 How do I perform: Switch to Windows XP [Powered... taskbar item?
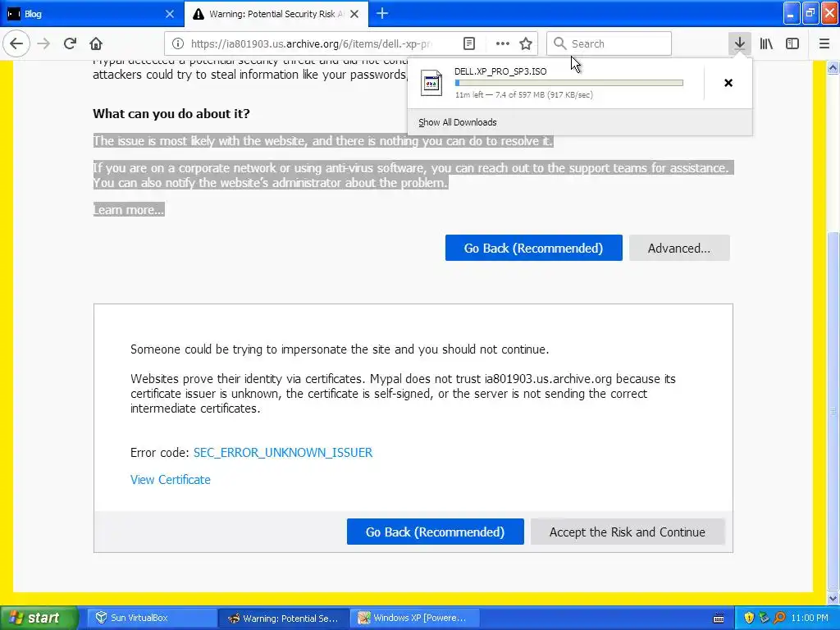[x=414, y=618]
